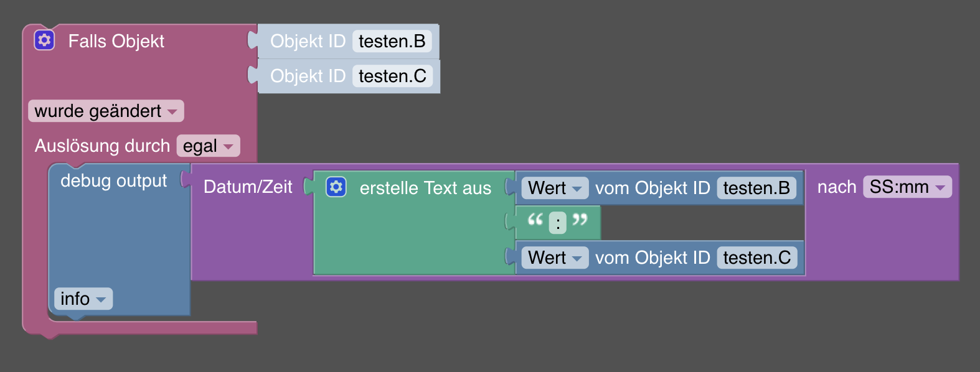
Task: Open the 'info' log level dropdown
Action: tap(83, 299)
